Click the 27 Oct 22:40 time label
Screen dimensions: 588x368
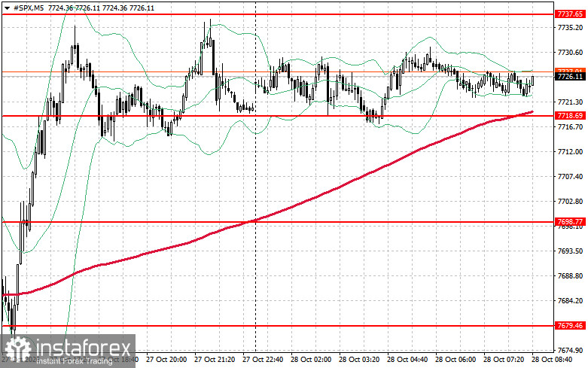[x=263, y=360]
